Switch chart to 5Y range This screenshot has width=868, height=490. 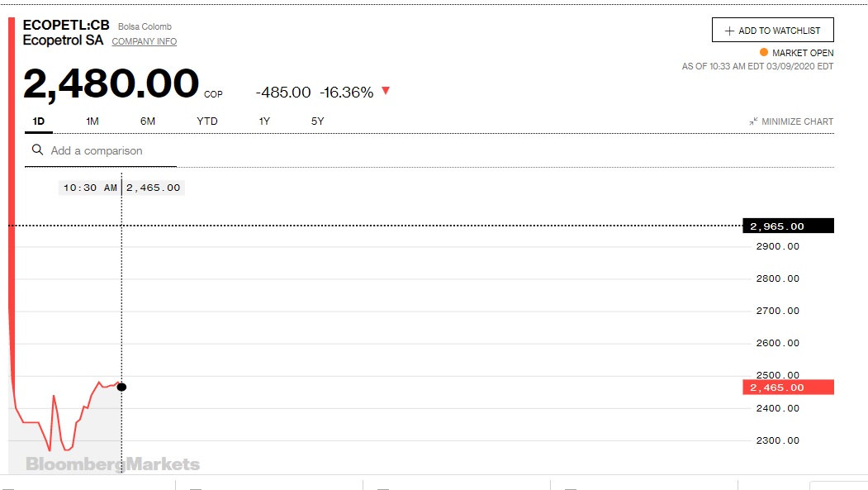(x=318, y=121)
